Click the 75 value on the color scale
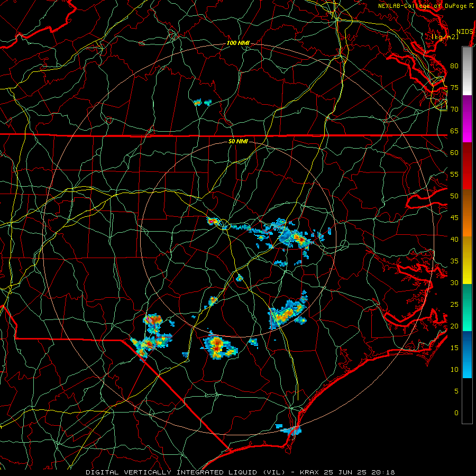The image size is (476, 476). pyautogui.click(x=454, y=87)
